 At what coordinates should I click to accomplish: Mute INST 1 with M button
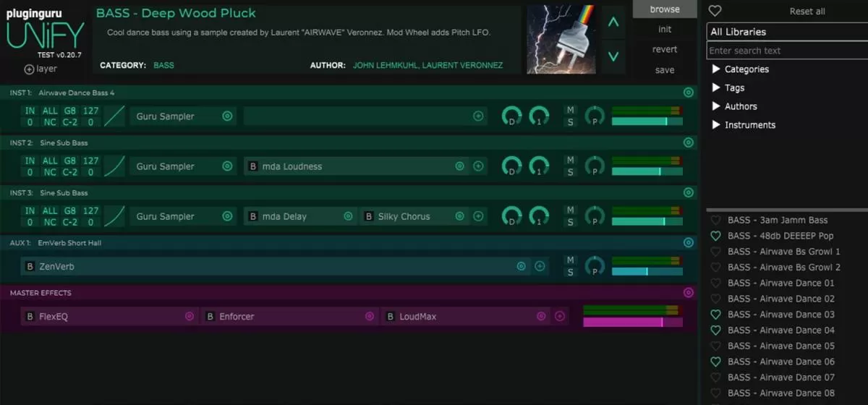click(571, 110)
